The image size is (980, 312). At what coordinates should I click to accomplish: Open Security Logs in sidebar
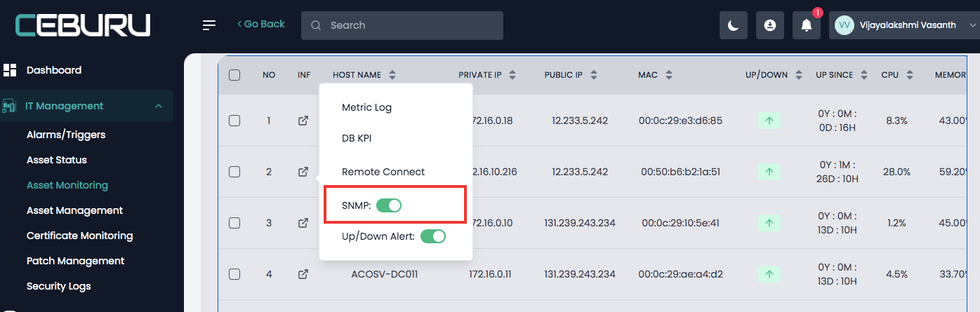click(x=59, y=286)
